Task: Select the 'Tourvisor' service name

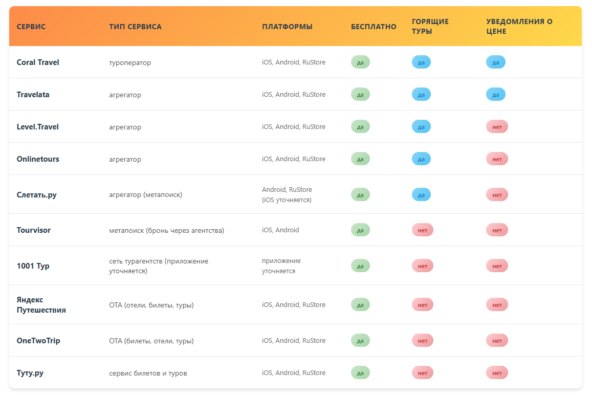Action: (33, 230)
